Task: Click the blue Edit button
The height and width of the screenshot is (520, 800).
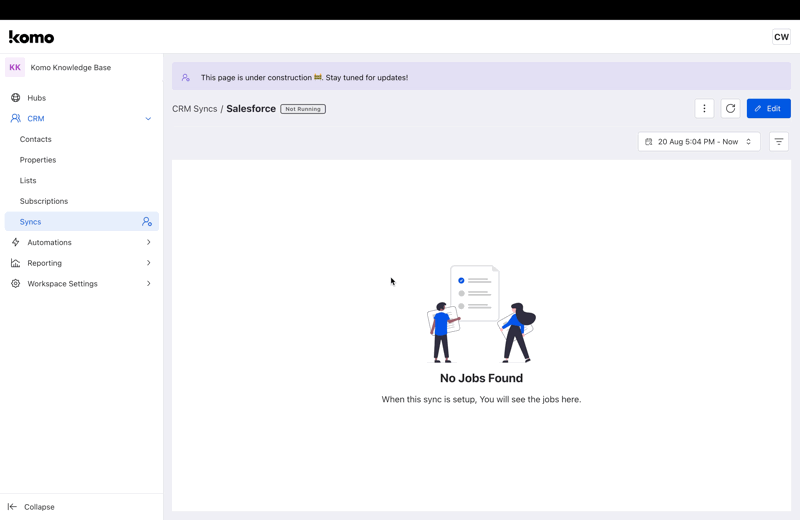Action: click(x=768, y=108)
